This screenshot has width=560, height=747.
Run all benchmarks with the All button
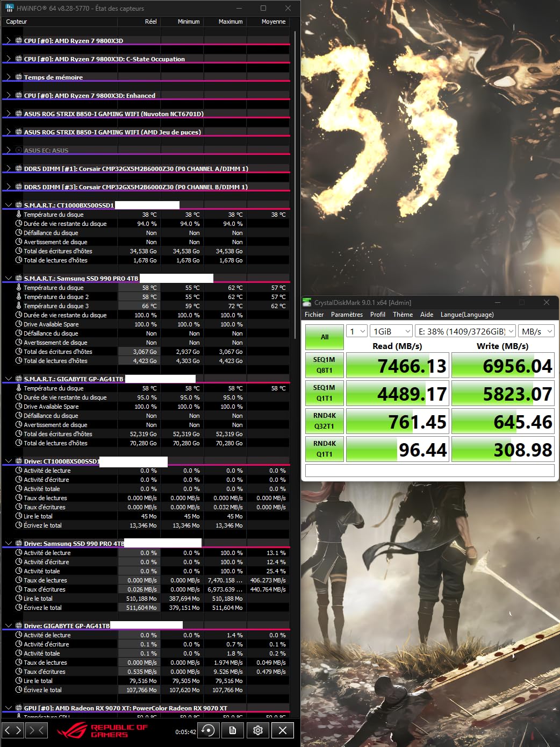point(325,337)
